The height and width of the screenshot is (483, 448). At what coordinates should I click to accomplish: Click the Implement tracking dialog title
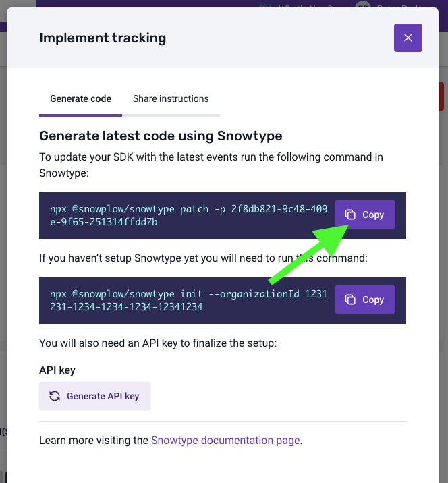(x=103, y=38)
